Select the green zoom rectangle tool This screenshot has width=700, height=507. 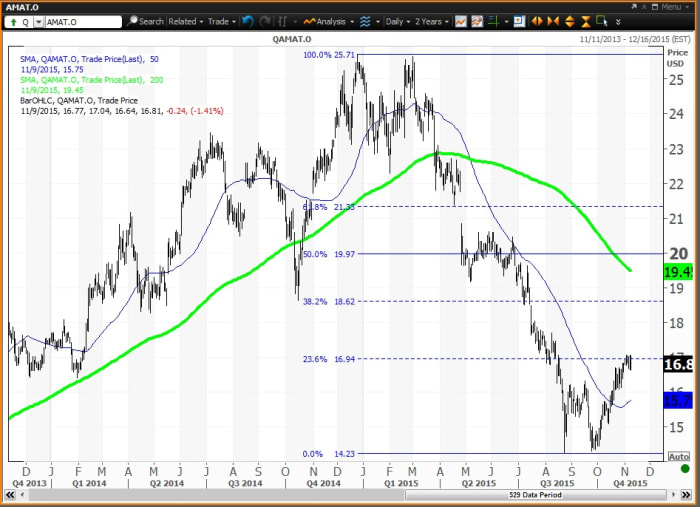(602, 21)
